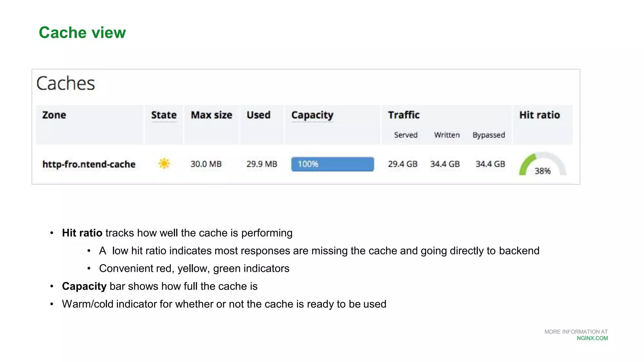Click the 'Convenient red, yellow, green indicators' bullet
Screen dimensions: 644x362
[x=194, y=269]
